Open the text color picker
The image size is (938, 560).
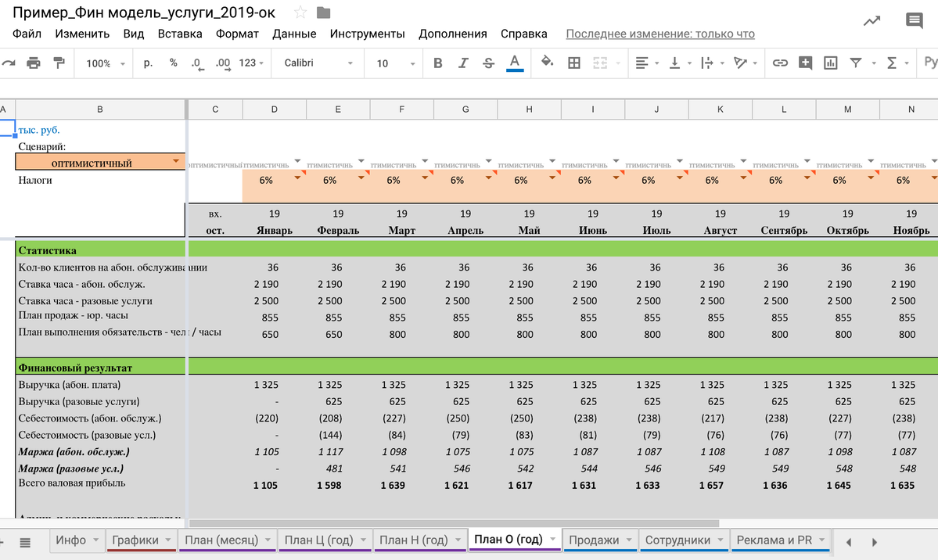click(514, 63)
